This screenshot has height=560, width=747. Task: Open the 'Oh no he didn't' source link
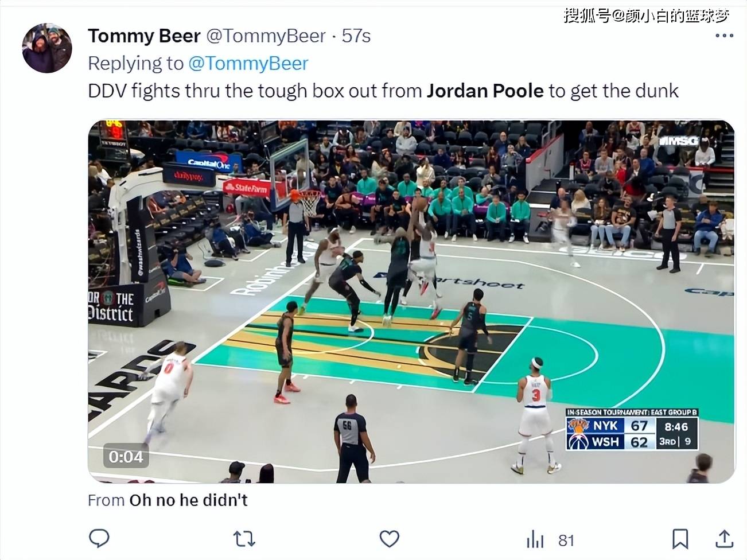pos(188,500)
